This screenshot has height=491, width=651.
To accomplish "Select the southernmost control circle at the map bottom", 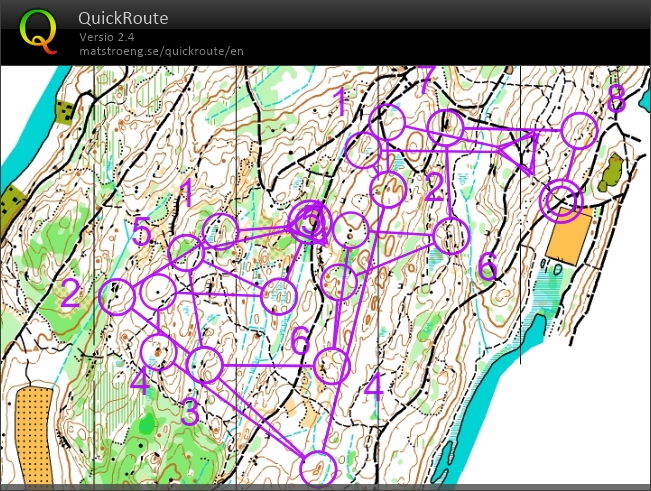I will (317, 467).
